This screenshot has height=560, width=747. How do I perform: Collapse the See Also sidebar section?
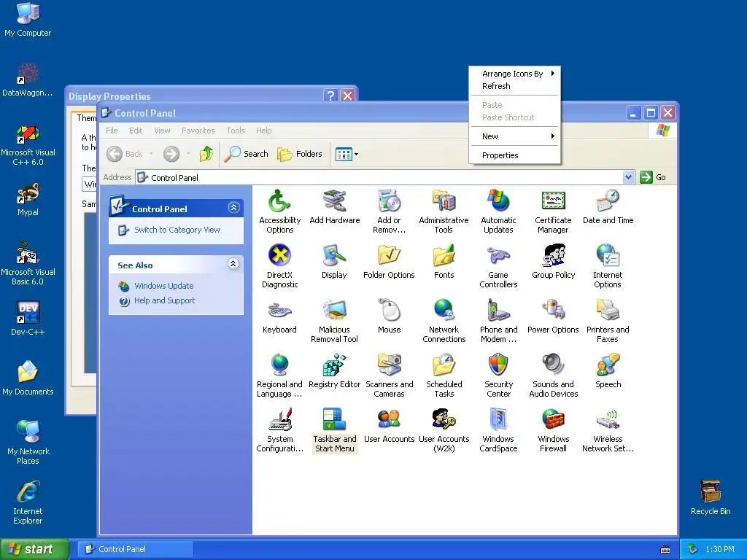pos(233,264)
